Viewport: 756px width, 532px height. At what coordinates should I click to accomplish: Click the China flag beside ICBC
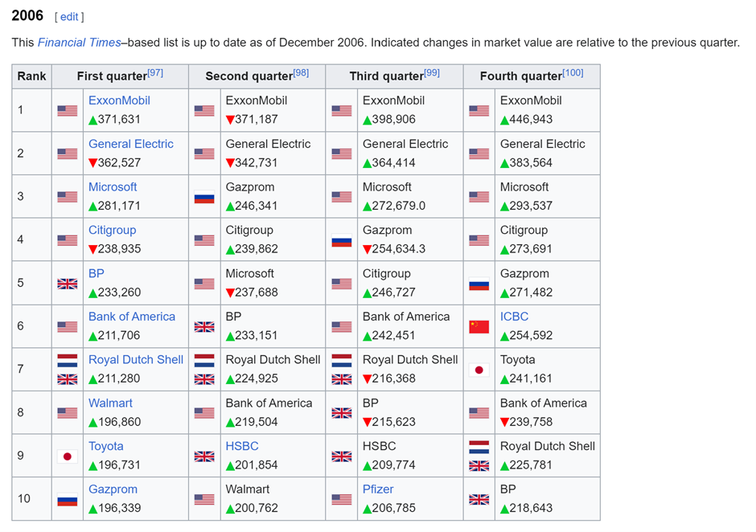(479, 326)
